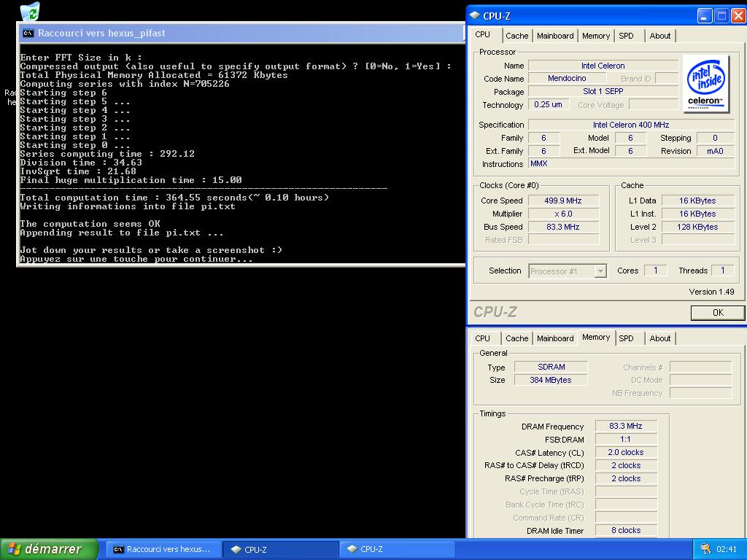Click the FSB:DRAM 1:1 ratio value
Image resolution: width=747 pixels, height=560 pixels.
(626, 440)
